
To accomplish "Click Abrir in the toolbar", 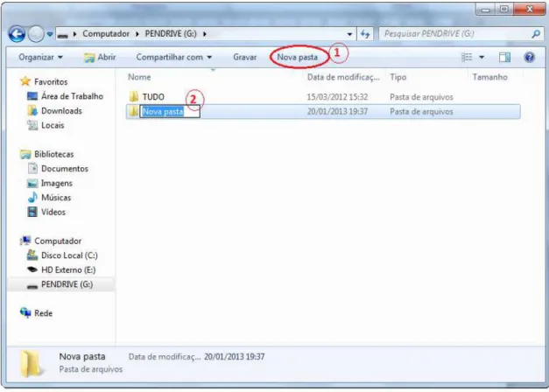I will [x=100, y=57].
